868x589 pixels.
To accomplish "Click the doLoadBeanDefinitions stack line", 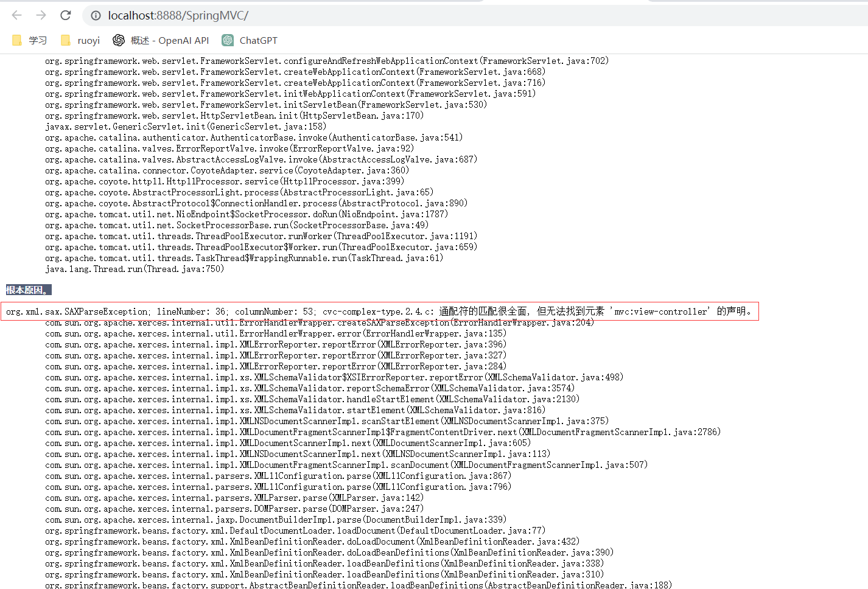I will point(329,552).
